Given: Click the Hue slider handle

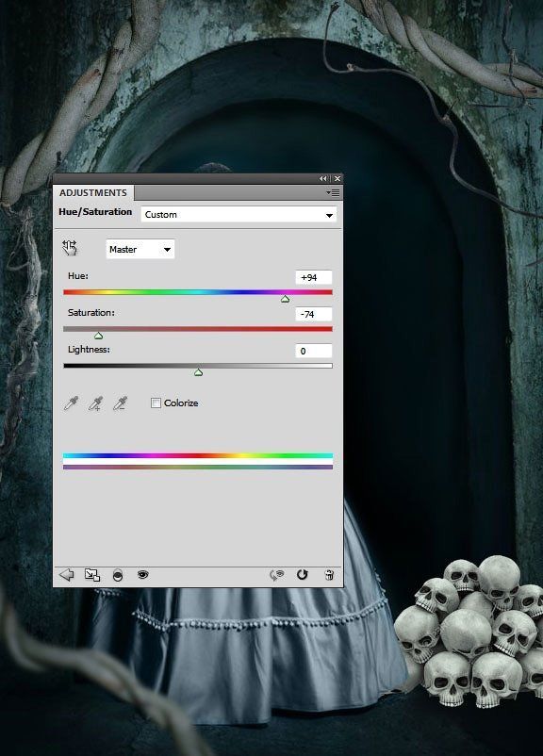Looking at the screenshot, I should 285,300.
